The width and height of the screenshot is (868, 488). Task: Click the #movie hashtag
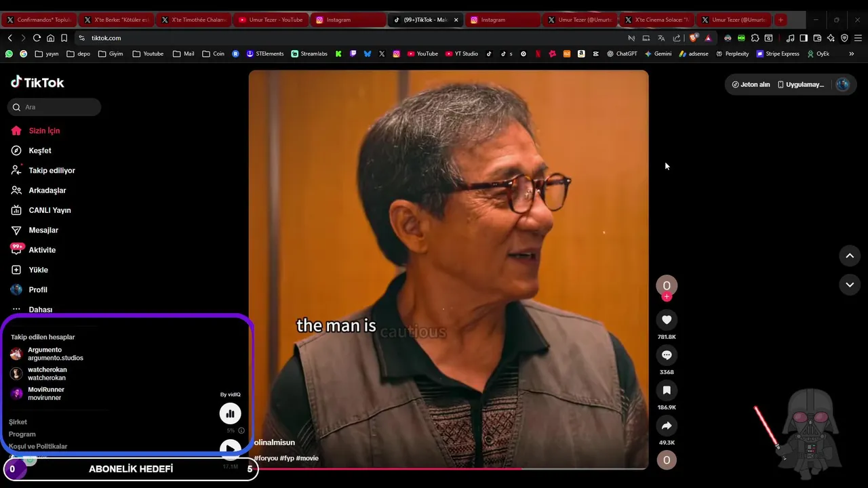pos(307,458)
